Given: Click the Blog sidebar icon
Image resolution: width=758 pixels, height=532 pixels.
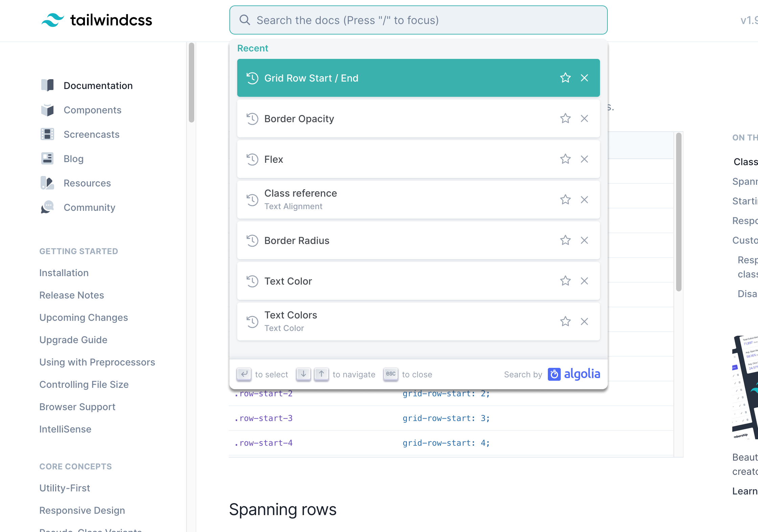Looking at the screenshot, I should tap(47, 158).
